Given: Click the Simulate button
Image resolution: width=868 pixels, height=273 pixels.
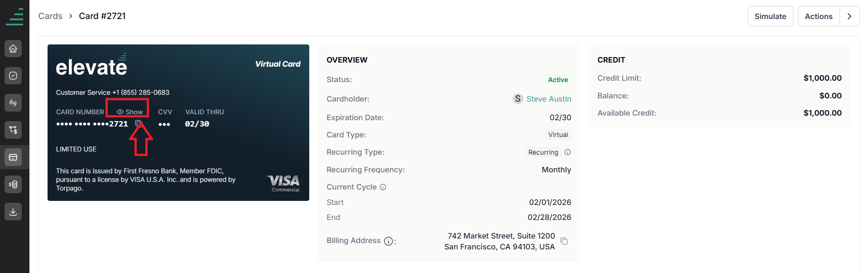Looking at the screenshot, I should (x=770, y=16).
